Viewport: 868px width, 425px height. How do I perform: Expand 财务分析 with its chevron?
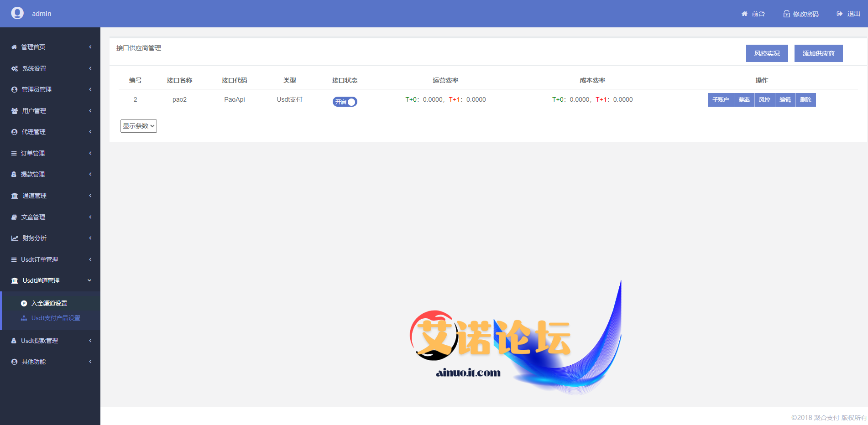90,238
